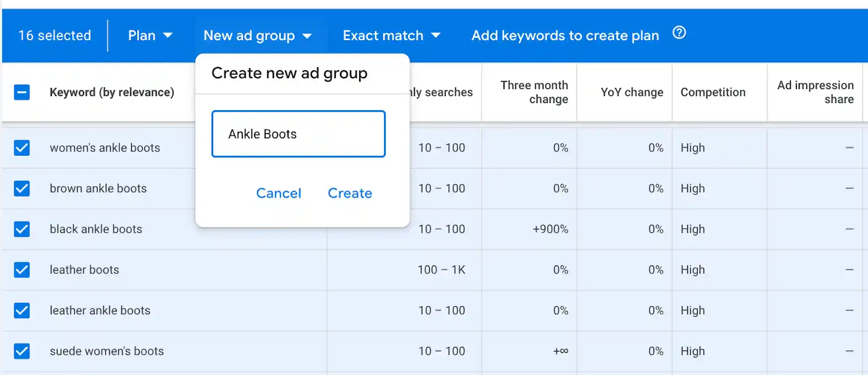Image resolution: width=868 pixels, height=375 pixels.
Task: Click the monthly searches column header
Action: (x=442, y=92)
